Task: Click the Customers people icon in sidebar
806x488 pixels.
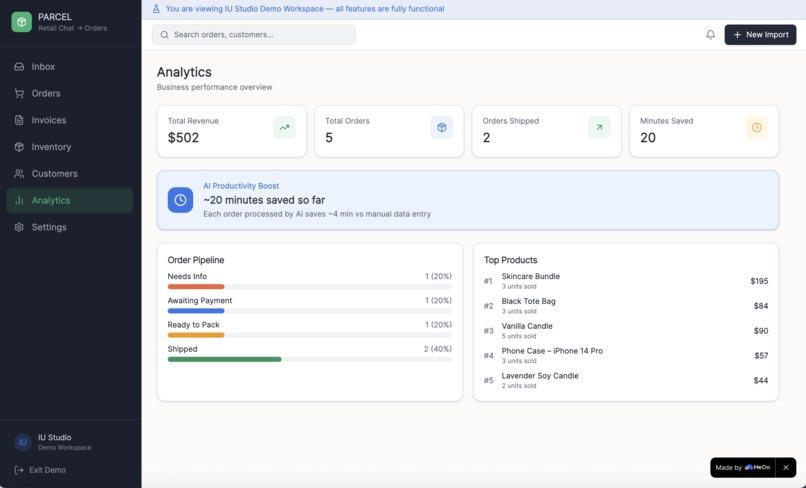Action: tap(19, 173)
